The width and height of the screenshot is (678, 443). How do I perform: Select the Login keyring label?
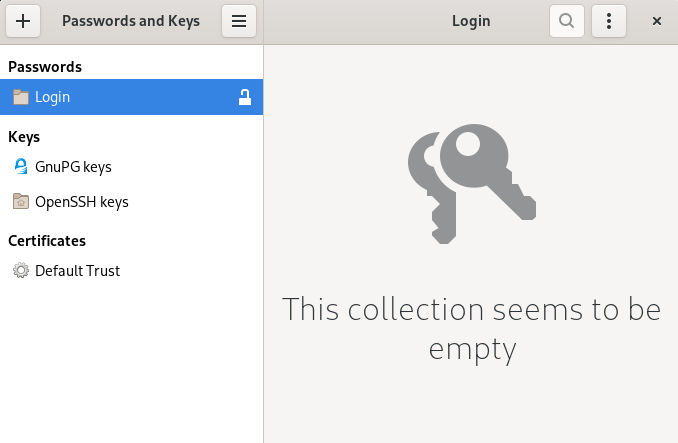pos(52,97)
